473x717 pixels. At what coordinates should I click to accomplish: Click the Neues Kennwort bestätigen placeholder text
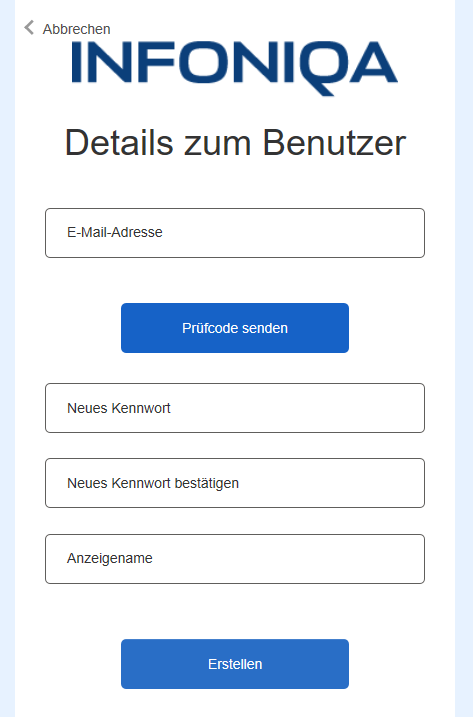[x=153, y=483]
